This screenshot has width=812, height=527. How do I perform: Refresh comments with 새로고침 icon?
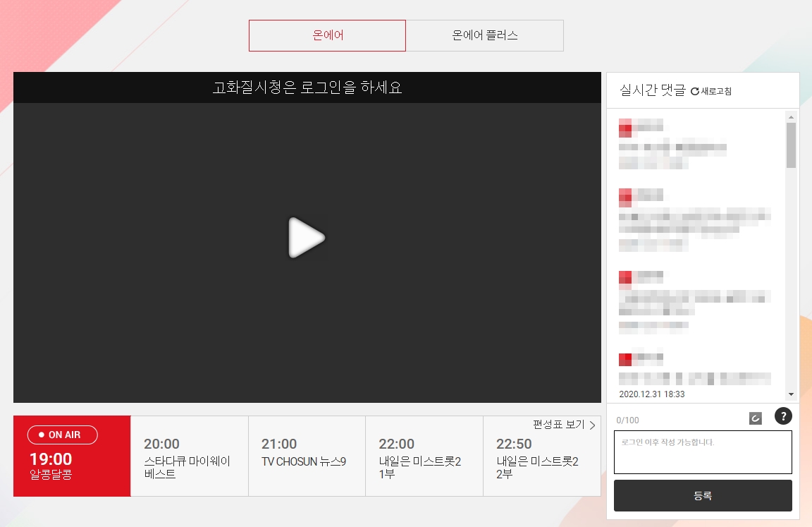[711, 91]
